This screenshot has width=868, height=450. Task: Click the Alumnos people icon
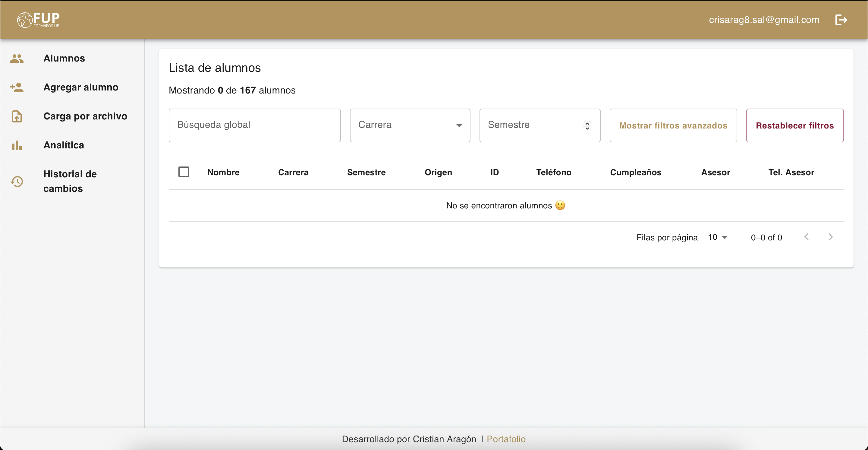pos(17,58)
